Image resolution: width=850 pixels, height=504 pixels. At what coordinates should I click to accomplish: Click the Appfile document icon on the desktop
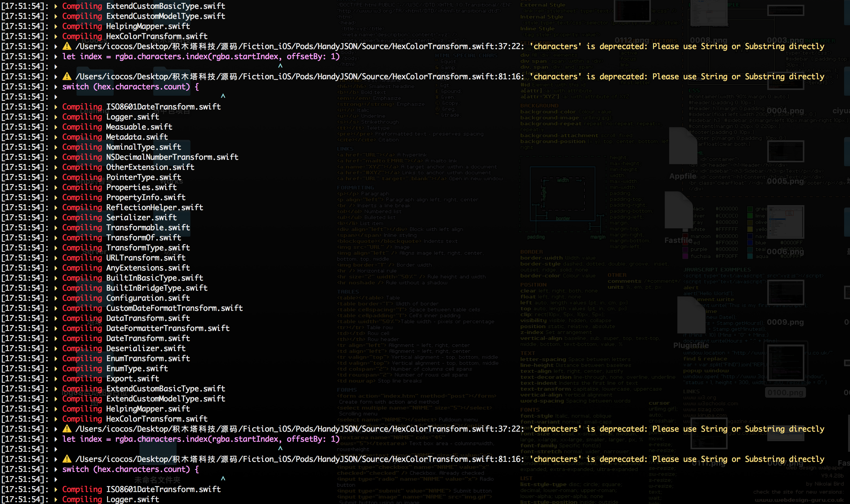click(x=683, y=147)
